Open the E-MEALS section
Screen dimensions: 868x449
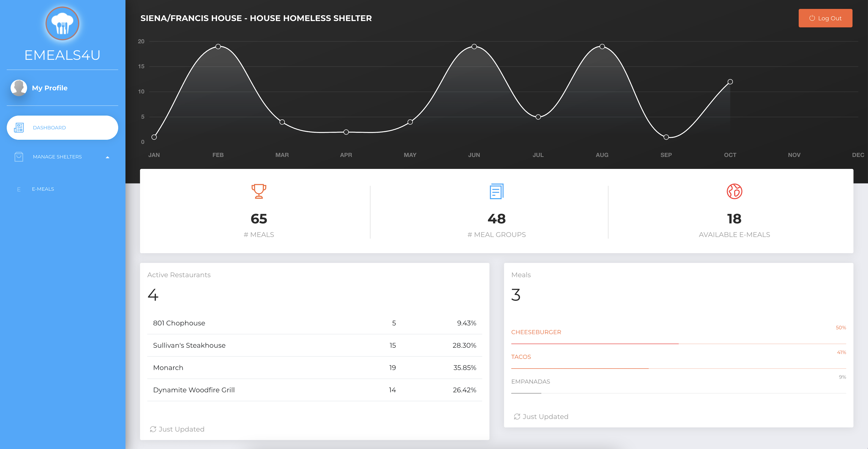point(43,188)
